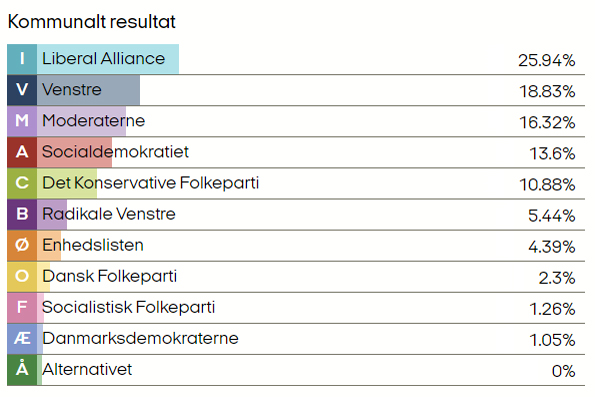Select the Alternativet green Å icon
The height and width of the screenshot is (397, 595).
coord(22,370)
